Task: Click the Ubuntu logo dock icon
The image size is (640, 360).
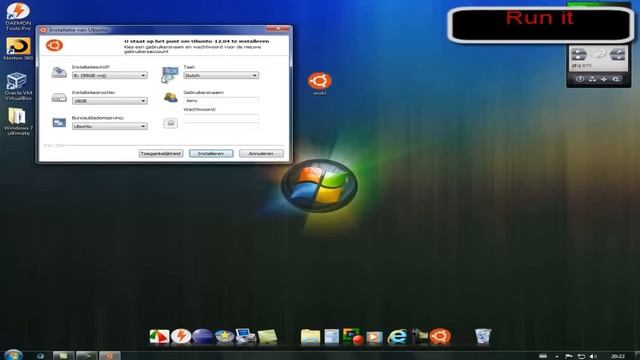Action: pos(440,337)
